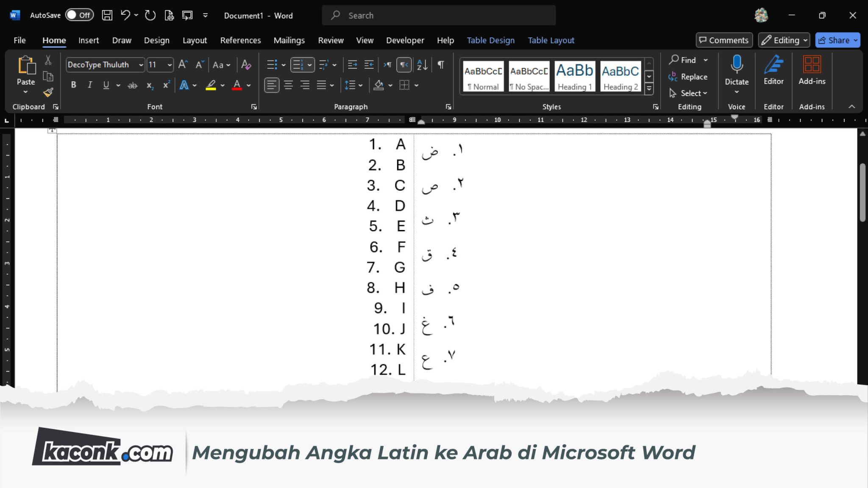The height and width of the screenshot is (488, 868).
Task: Toggle superscript formatting
Action: click(165, 85)
